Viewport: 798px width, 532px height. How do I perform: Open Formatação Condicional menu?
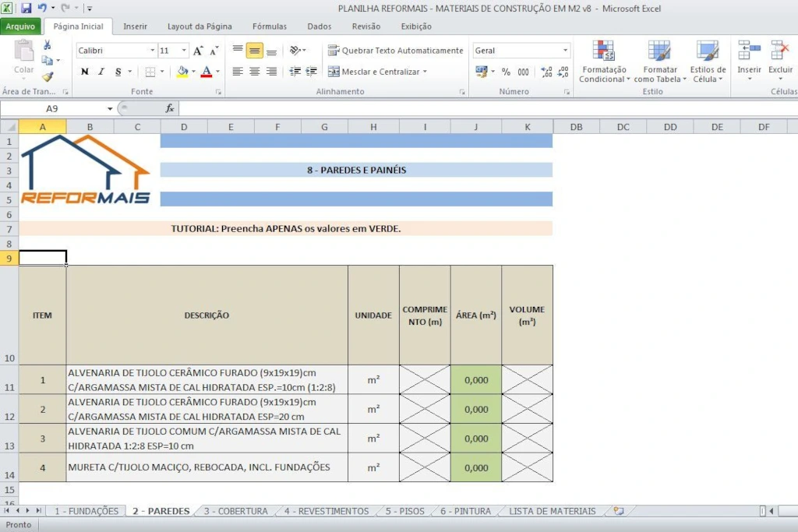(x=604, y=62)
